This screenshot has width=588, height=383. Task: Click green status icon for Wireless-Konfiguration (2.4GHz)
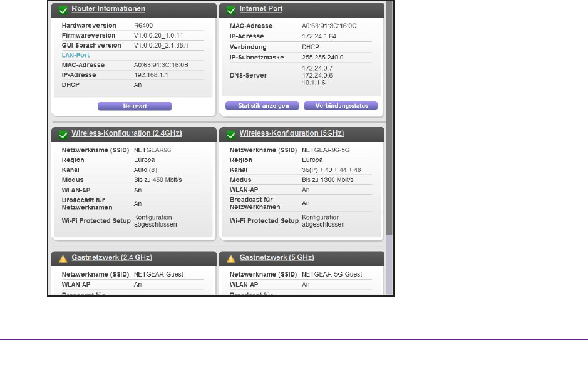[62, 134]
